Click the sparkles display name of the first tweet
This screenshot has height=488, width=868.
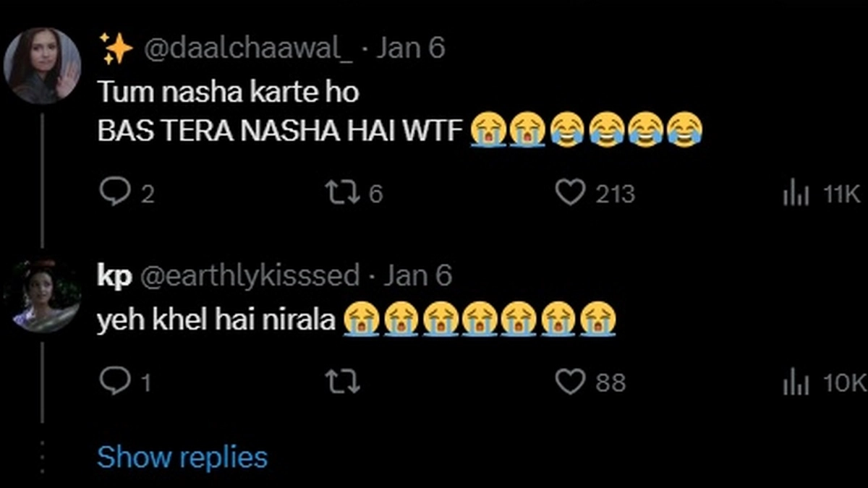(116, 49)
